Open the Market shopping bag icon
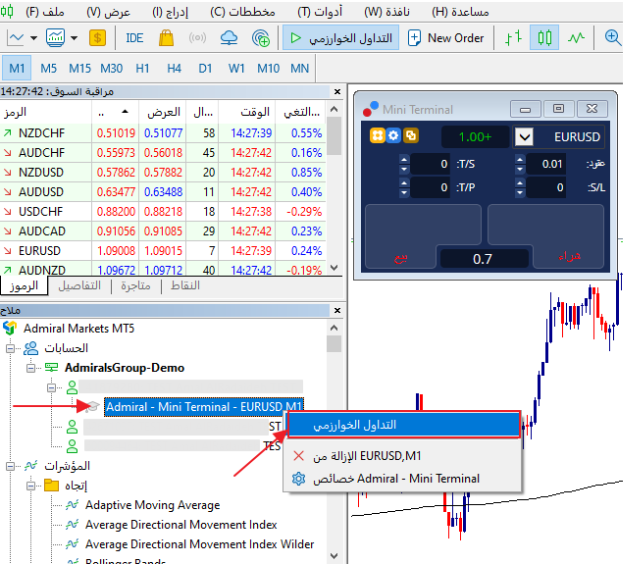 tap(166, 38)
